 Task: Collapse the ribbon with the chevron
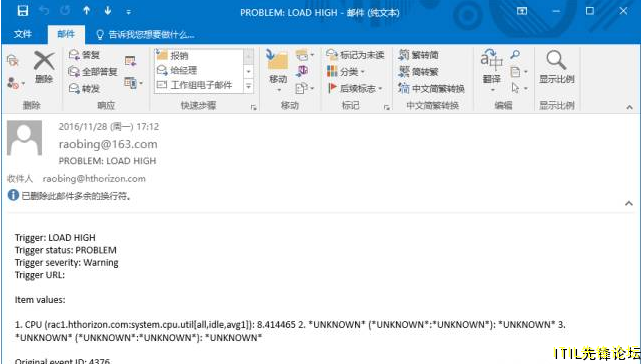coord(629,107)
